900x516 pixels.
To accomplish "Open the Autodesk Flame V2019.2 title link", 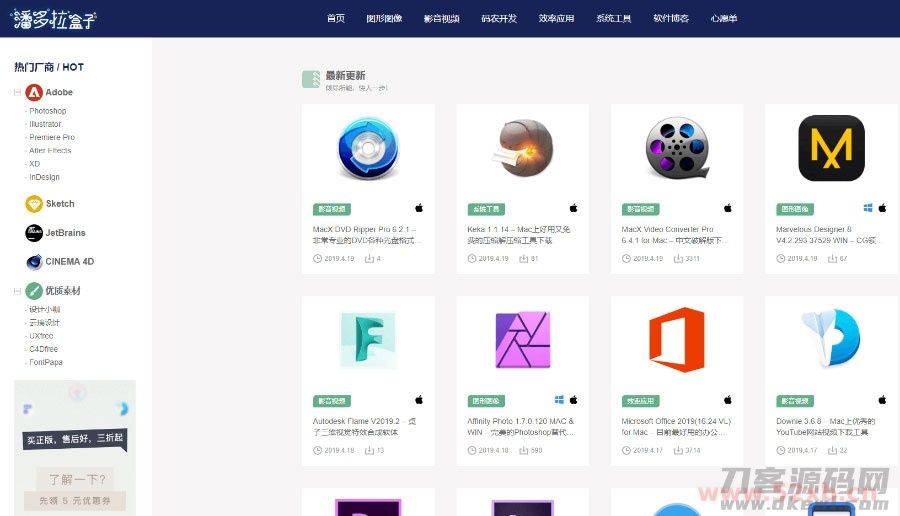I will (x=364, y=426).
